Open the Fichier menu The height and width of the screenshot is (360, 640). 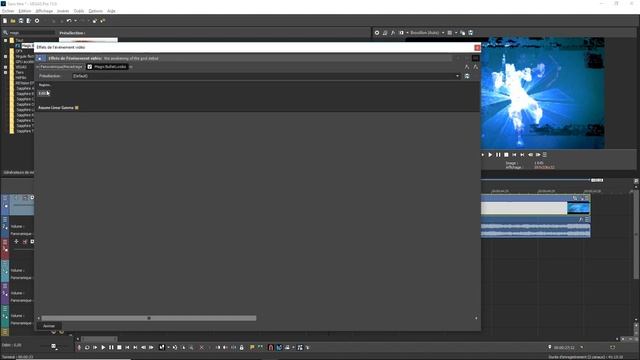click(8, 11)
